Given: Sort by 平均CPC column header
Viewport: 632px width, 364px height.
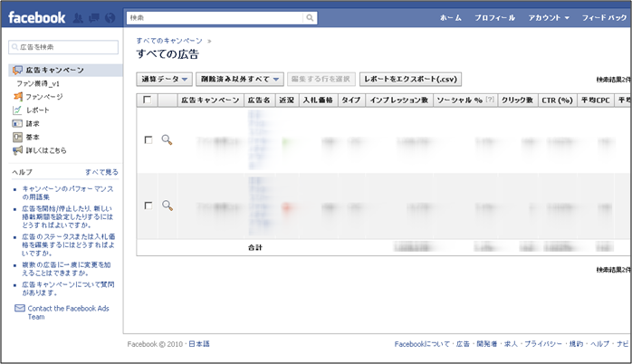Looking at the screenshot, I should [x=595, y=100].
